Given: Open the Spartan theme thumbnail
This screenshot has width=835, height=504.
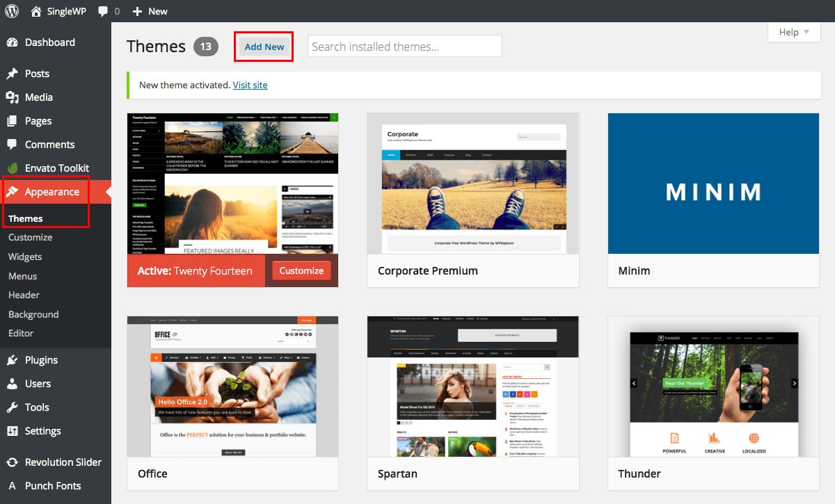Looking at the screenshot, I should [472, 387].
